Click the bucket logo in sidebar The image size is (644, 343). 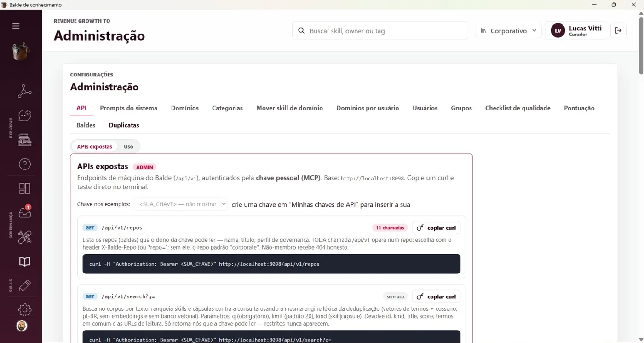21,52
